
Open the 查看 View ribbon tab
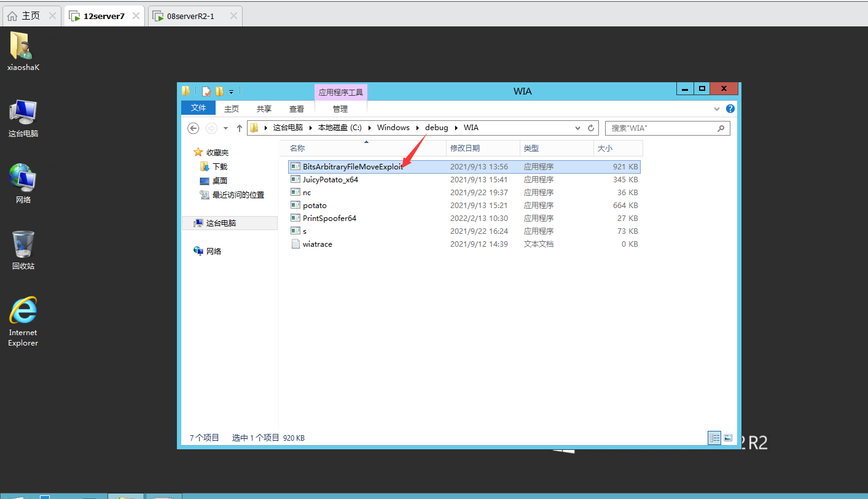click(297, 109)
